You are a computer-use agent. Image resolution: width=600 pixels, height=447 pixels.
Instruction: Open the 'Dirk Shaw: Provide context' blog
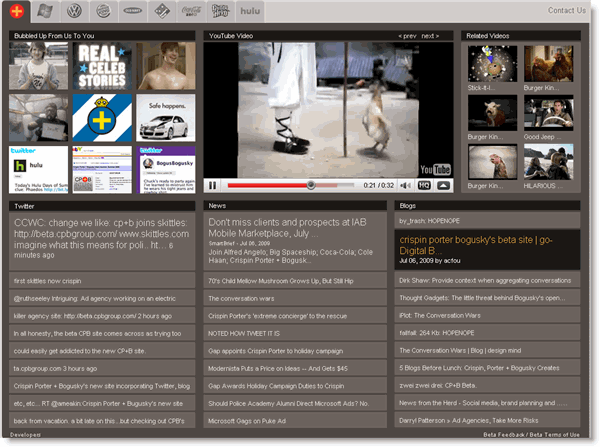point(488,281)
